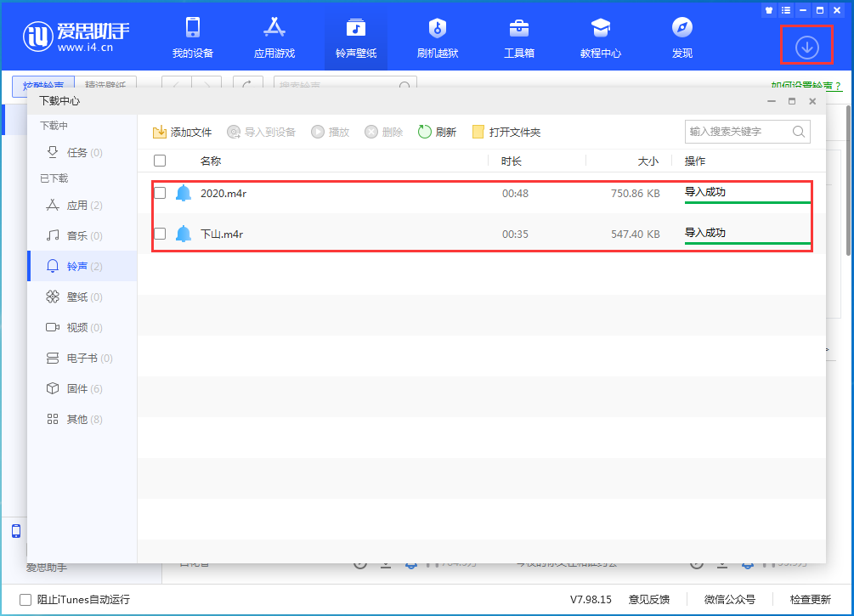The image size is (854, 616).
Task: Click 微信公众号 in status bar
Action: coord(730,600)
